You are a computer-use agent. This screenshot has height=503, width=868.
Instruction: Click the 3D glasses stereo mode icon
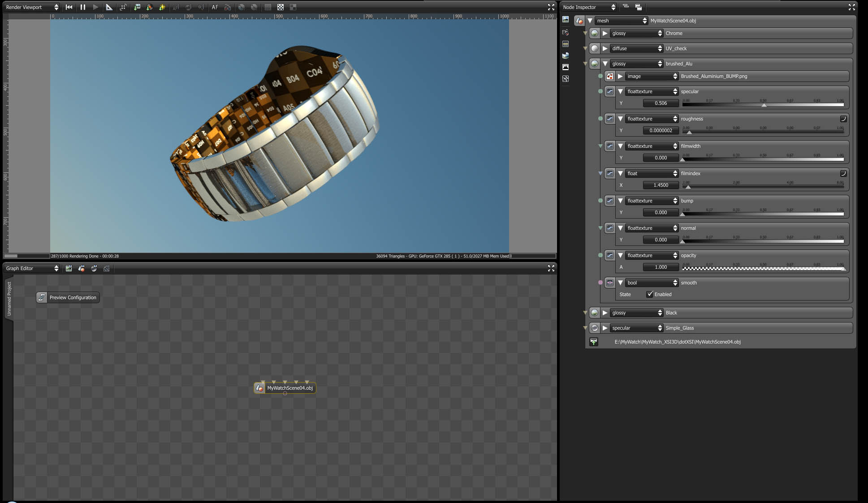(228, 7)
